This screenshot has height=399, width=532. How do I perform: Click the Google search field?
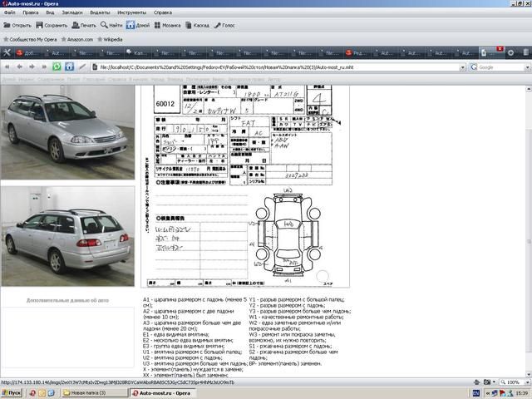pyautogui.click(x=497, y=67)
